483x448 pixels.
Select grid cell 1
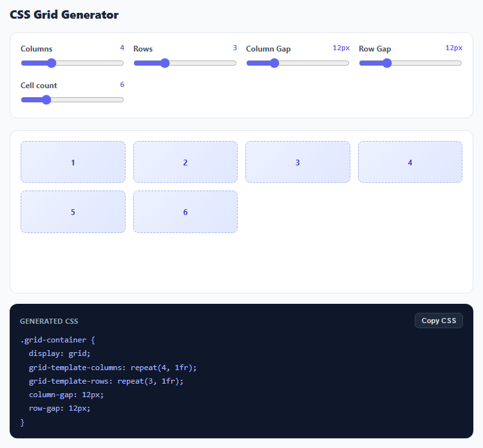73,162
